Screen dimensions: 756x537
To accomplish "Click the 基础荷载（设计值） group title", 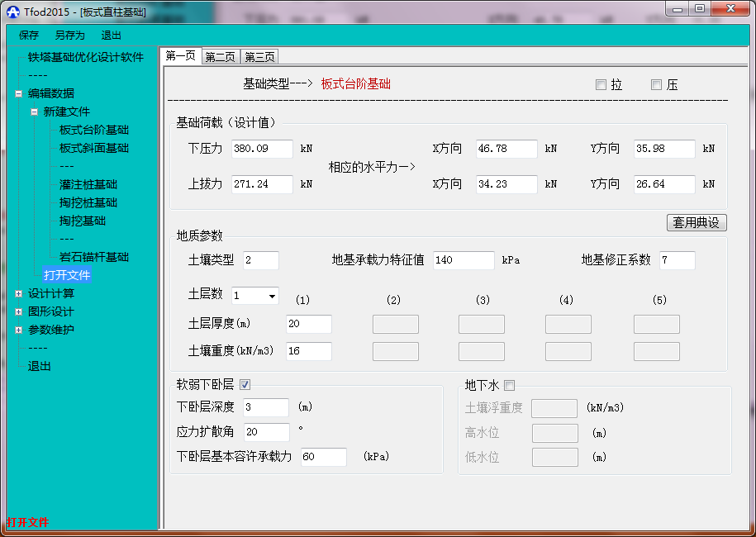I will click(226, 122).
